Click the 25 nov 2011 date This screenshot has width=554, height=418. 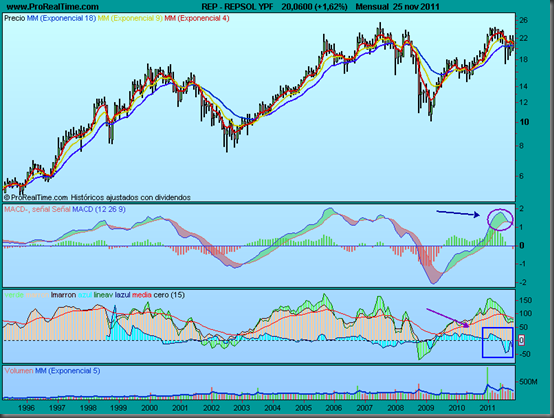click(x=416, y=7)
